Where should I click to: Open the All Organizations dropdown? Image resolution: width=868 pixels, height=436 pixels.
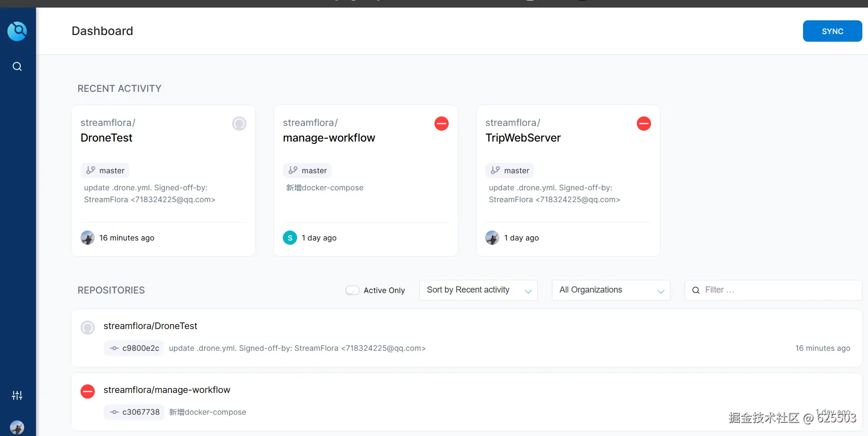click(611, 290)
